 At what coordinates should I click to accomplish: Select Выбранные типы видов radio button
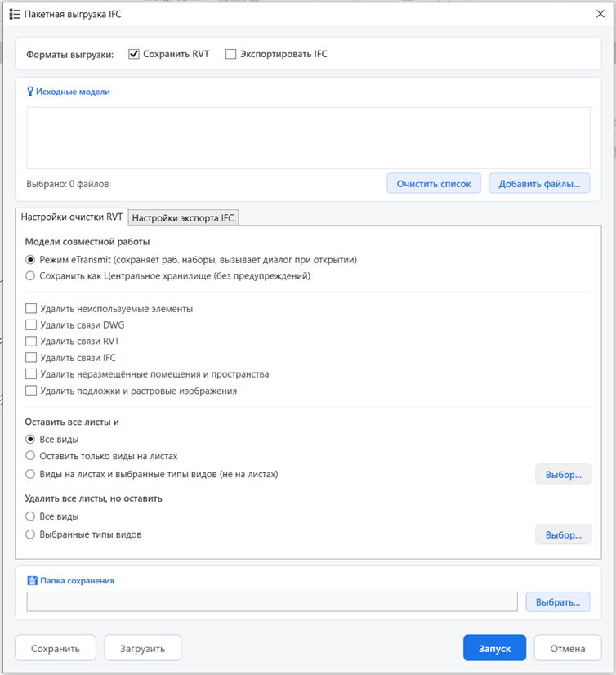coord(30,534)
